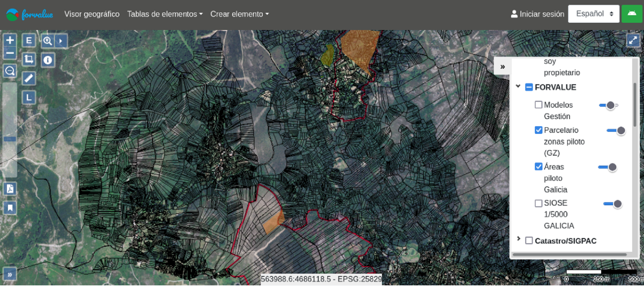Uncheck Parcelario zonas piloto layer
Image resolution: width=644 pixels, height=286 pixels.
pos(538,130)
